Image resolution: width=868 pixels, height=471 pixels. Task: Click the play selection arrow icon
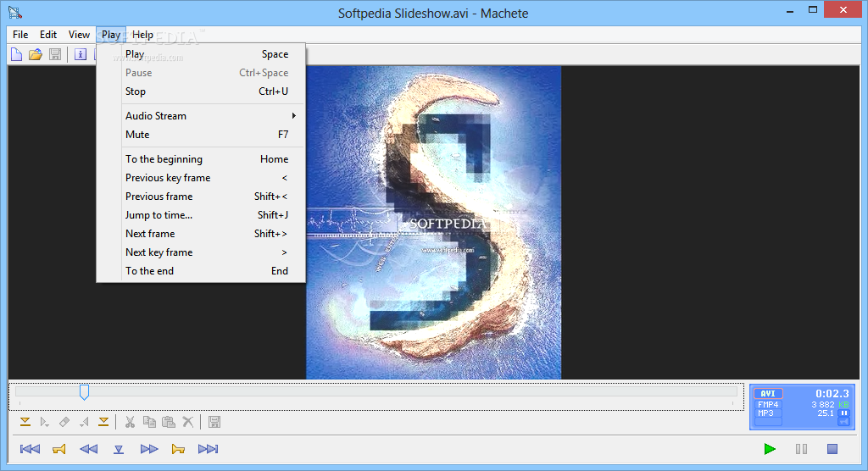(44, 423)
